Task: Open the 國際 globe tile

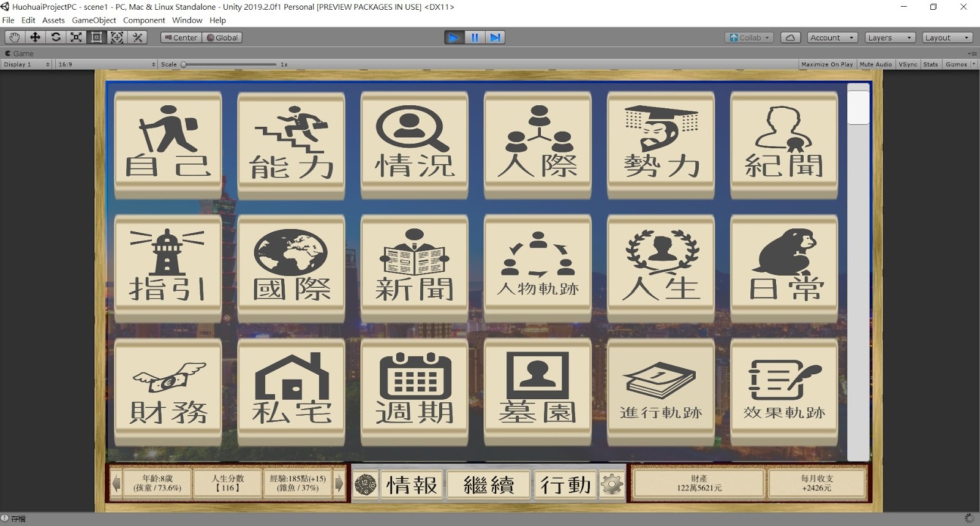Action: (x=291, y=268)
